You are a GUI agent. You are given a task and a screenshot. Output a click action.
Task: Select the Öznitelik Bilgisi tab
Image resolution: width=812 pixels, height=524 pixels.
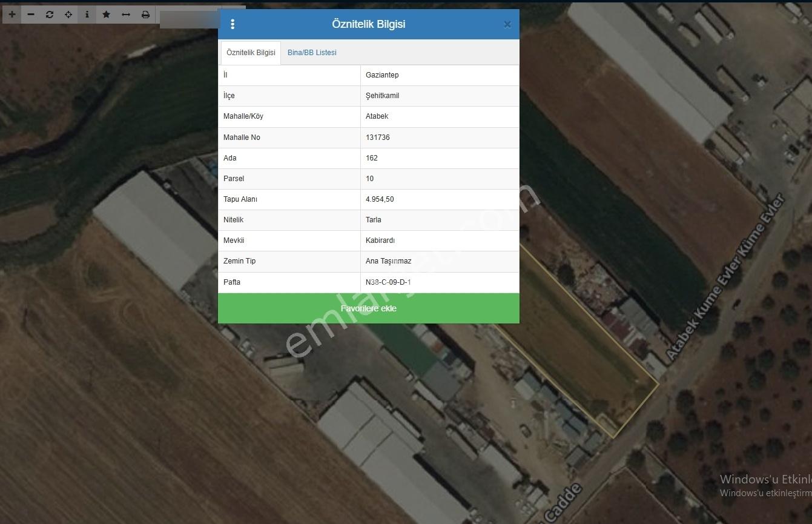(x=251, y=53)
